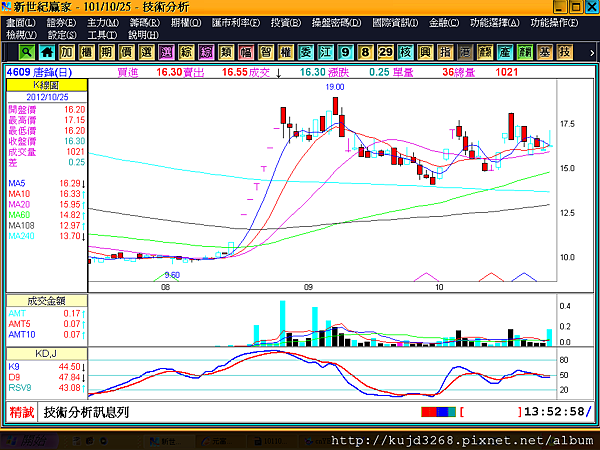The image size is (600, 450).
Task: Click the 智 toolbar icon
Action: (x=266, y=52)
